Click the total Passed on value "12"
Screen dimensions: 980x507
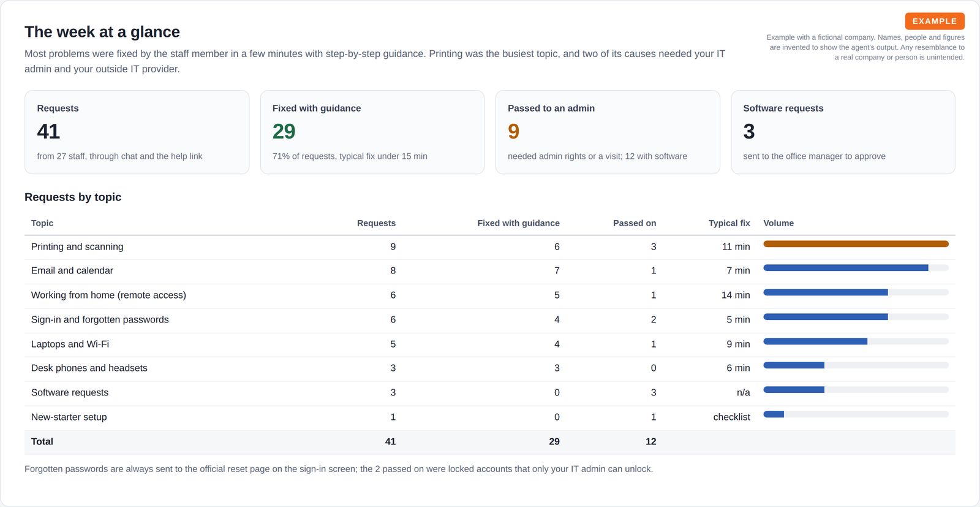(x=650, y=441)
